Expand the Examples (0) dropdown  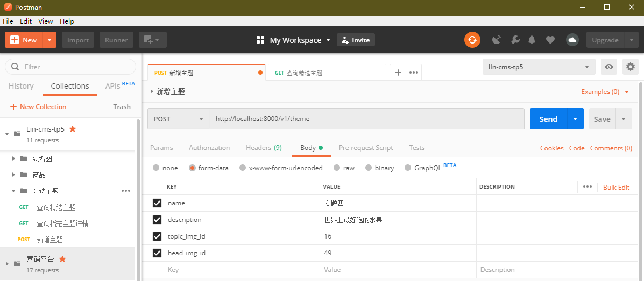pos(605,92)
